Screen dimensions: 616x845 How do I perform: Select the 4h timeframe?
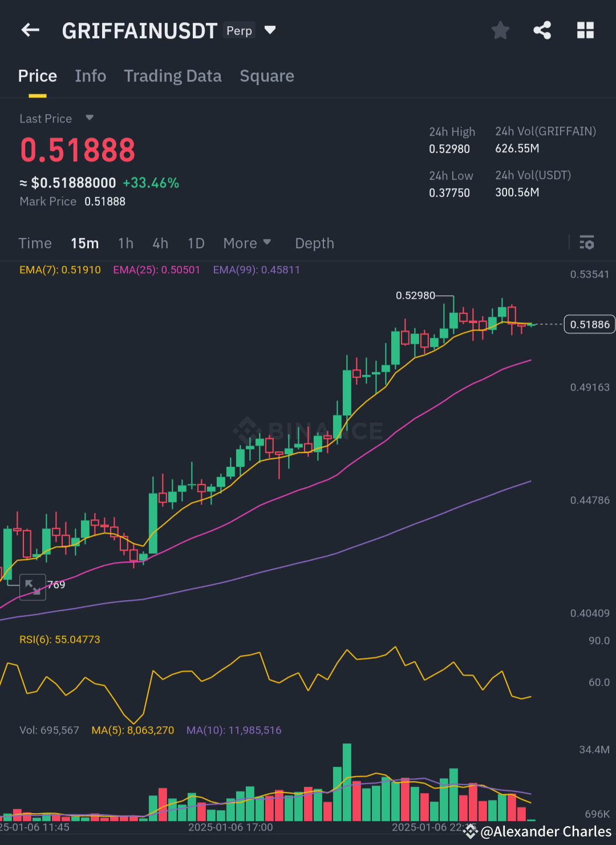click(160, 243)
